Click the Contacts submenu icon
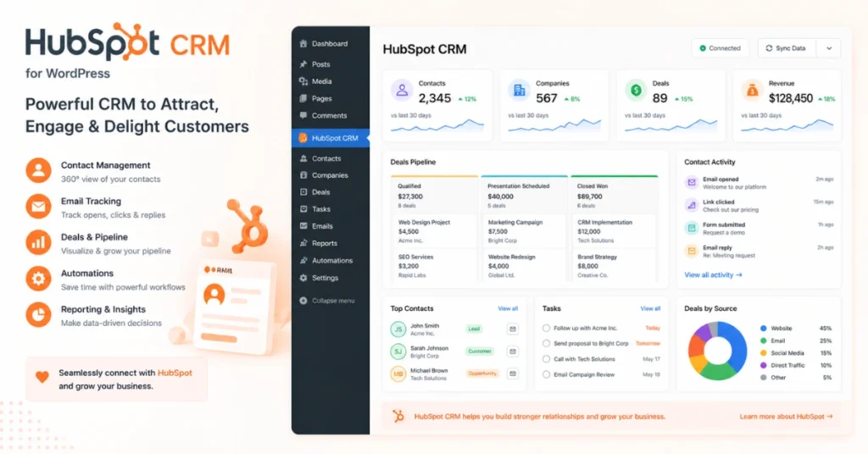Image resolution: width=868 pixels, height=454 pixels. 303,158
